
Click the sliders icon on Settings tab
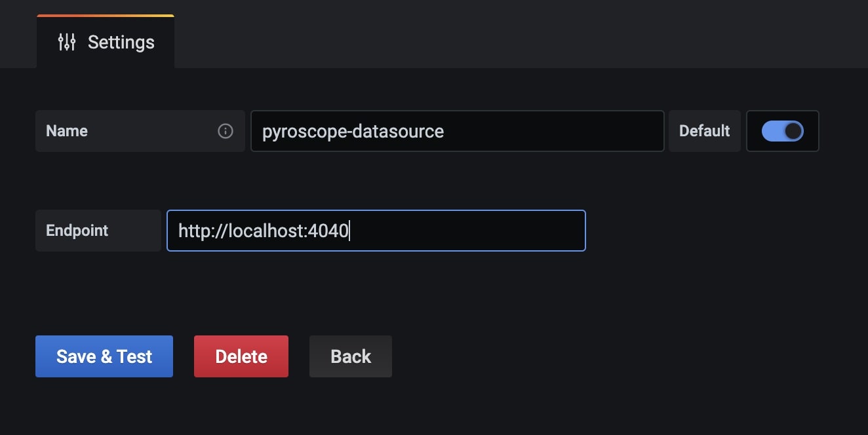point(67,42)
